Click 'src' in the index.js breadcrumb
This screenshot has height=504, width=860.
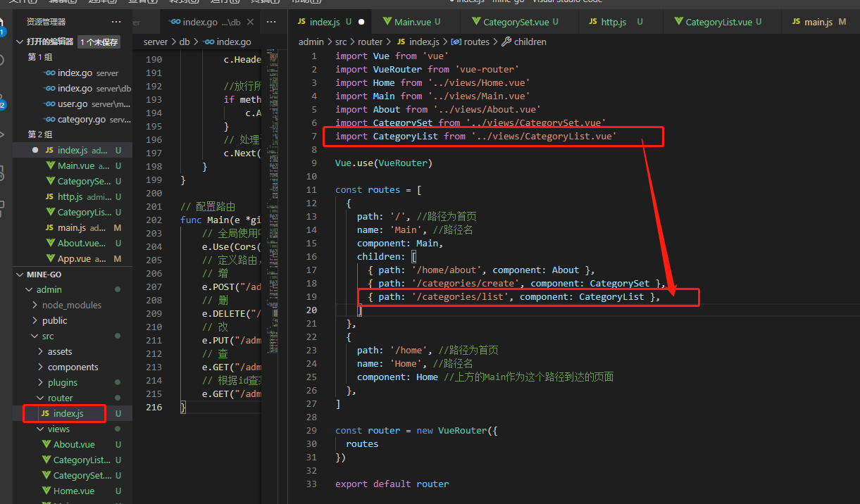click(342, 42)
